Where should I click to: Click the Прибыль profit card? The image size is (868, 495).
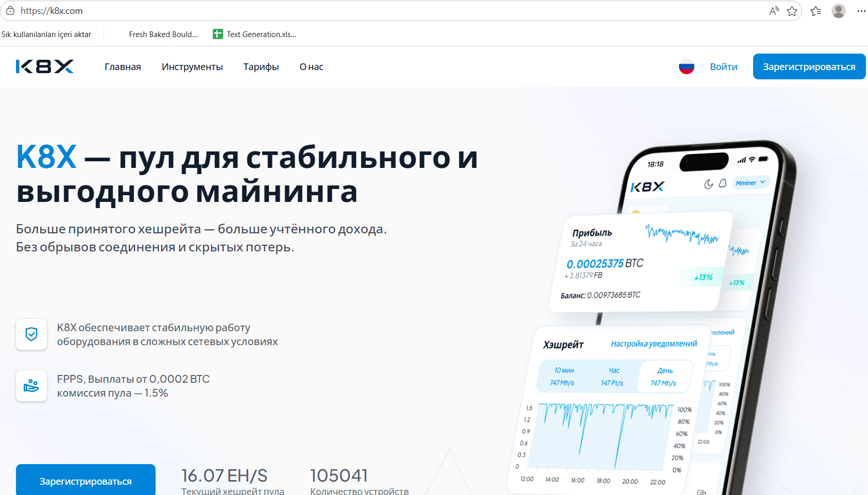[x=641, y=262]
